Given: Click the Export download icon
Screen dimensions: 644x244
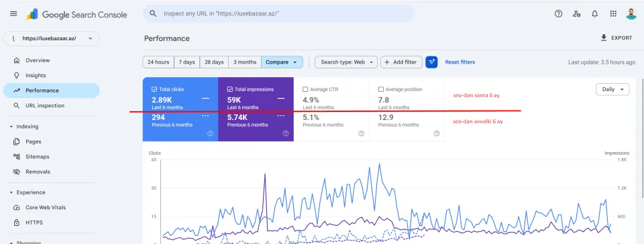Looking at the screenshot, I should [603, 38].
